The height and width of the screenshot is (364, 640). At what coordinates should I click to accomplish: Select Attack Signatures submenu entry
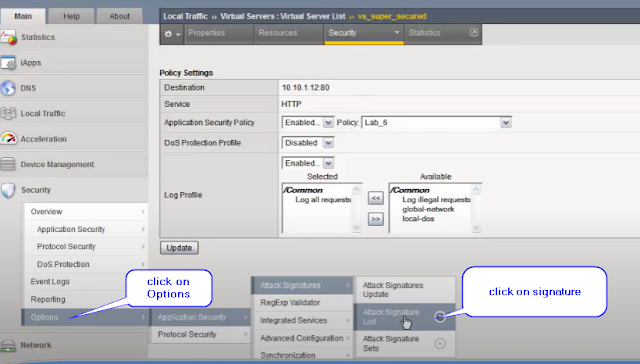point(302,285)
